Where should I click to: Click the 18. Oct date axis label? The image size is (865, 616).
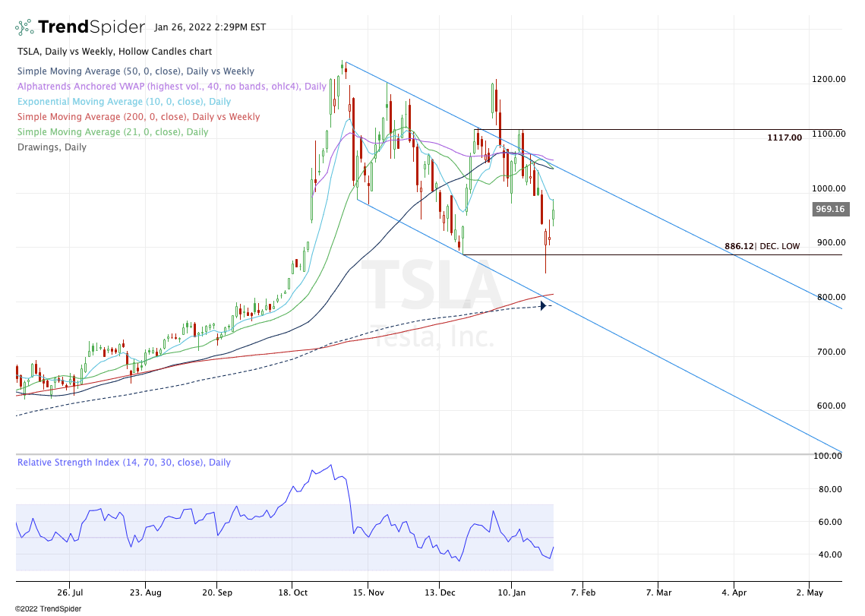[293, 592]
